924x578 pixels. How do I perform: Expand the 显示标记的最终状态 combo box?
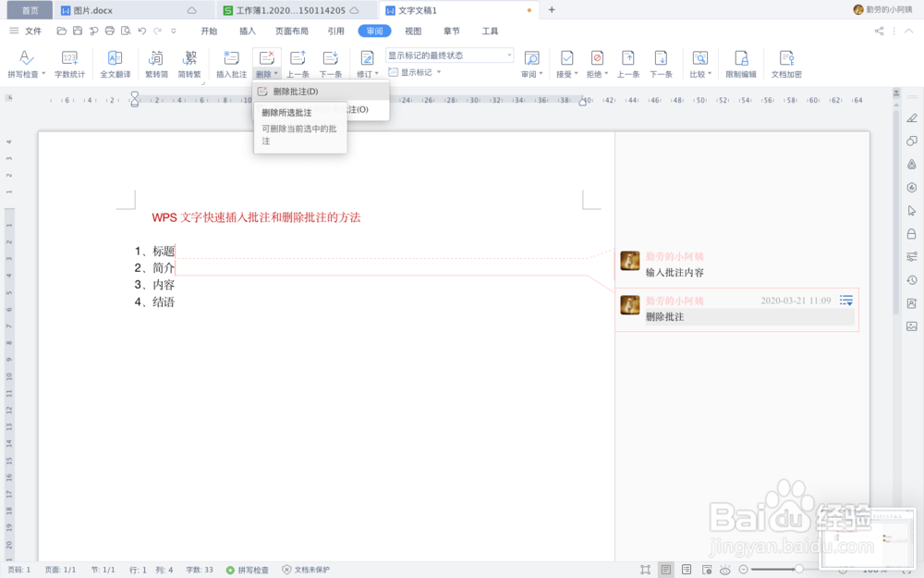coord(510,55)
